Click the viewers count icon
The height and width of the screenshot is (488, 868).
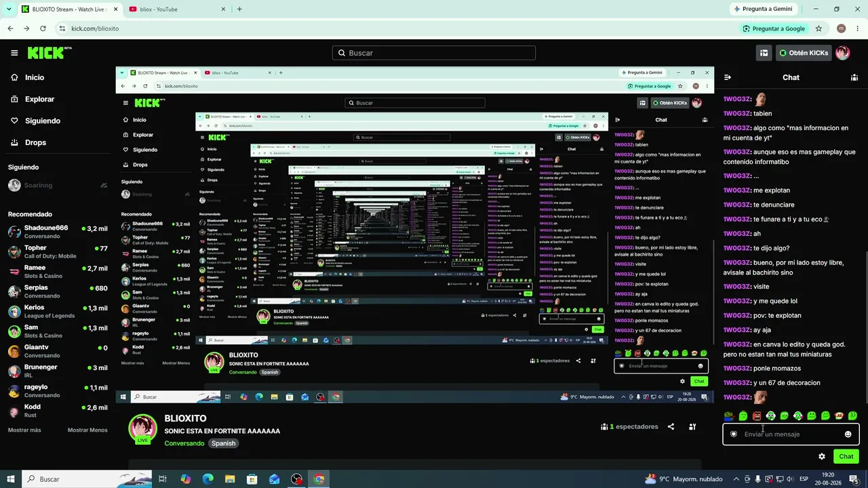click(x=604, y=427)
